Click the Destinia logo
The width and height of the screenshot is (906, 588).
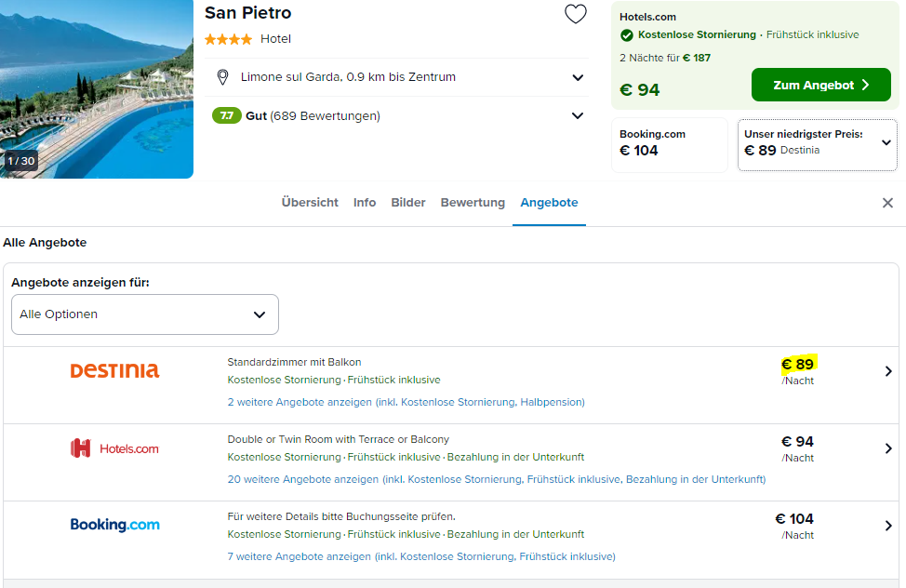114,370
